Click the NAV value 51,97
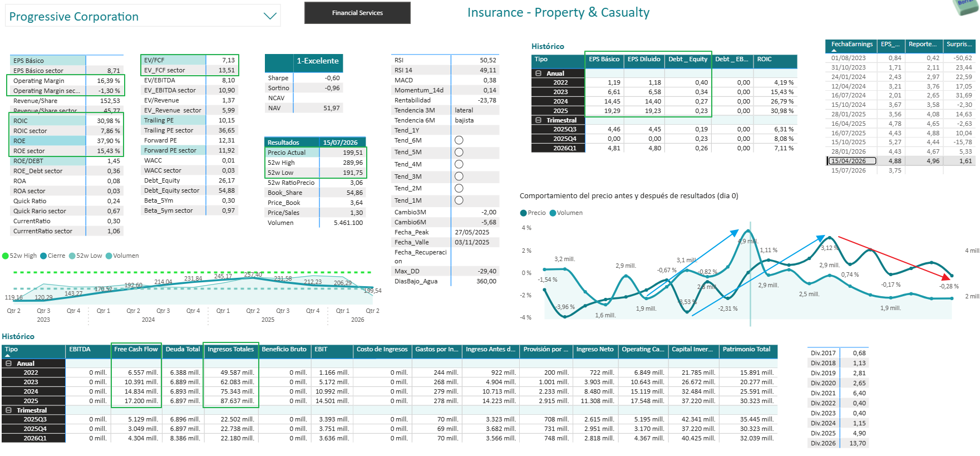The height and width of the screenshot is (456, 980). pyautogui.click(x=331, y=108)
